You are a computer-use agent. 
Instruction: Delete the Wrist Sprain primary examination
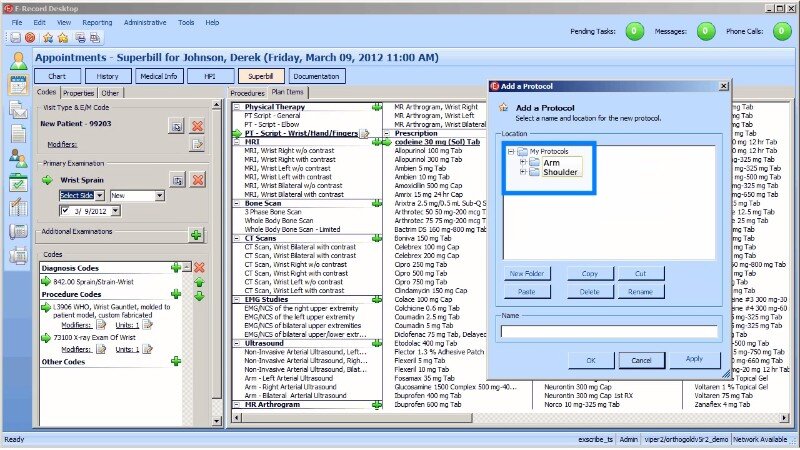coord(197,179)
